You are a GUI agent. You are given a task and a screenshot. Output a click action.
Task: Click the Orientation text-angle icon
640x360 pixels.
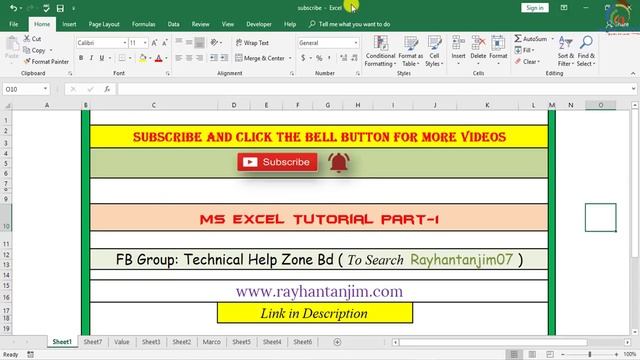click(x=214, y=42)
